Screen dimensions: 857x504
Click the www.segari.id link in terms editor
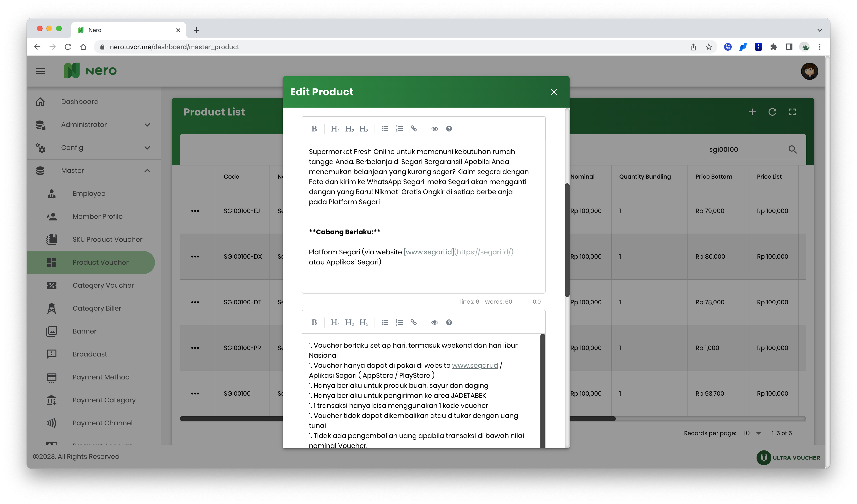click(475, 365)
